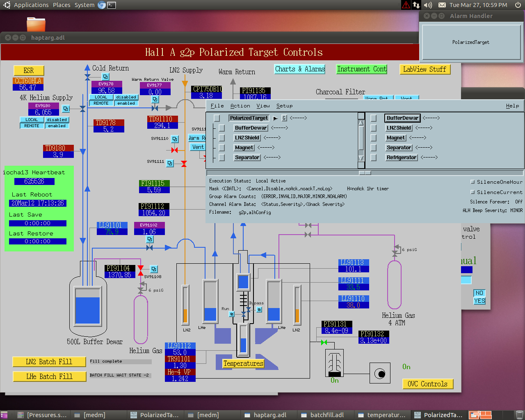Select the Refrigerator alarm group
The image size is (525, 420).
[402, 157]
